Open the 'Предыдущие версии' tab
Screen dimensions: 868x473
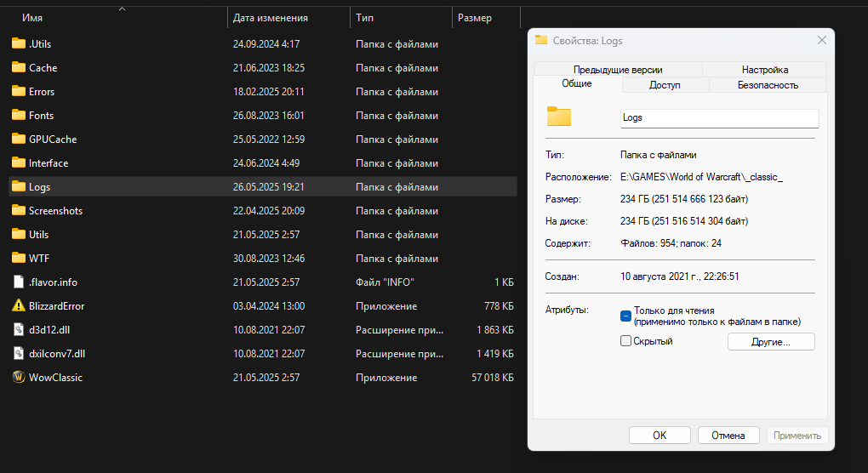click(x=618, y=70)
